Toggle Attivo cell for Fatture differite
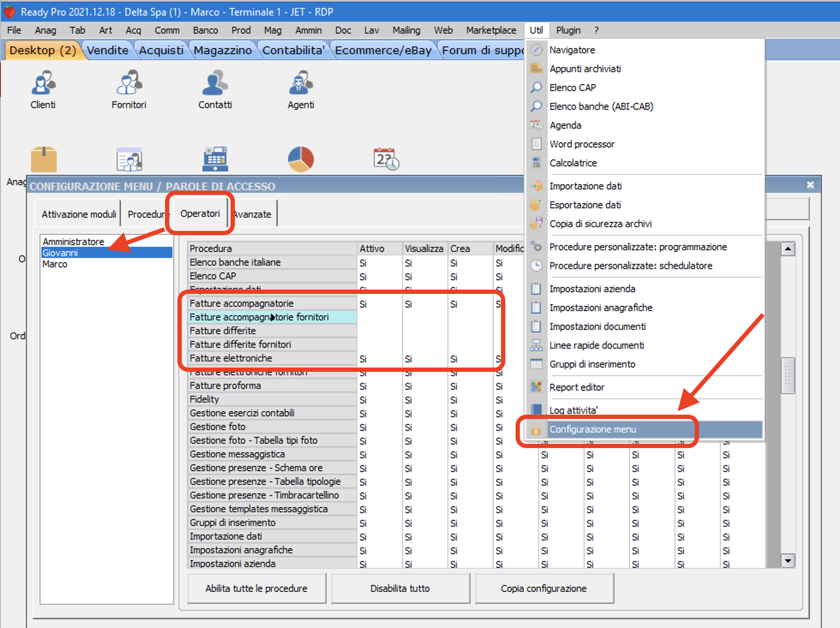This screenshot has width=840, height=628. pyautogui.click(x=379, y=331)
